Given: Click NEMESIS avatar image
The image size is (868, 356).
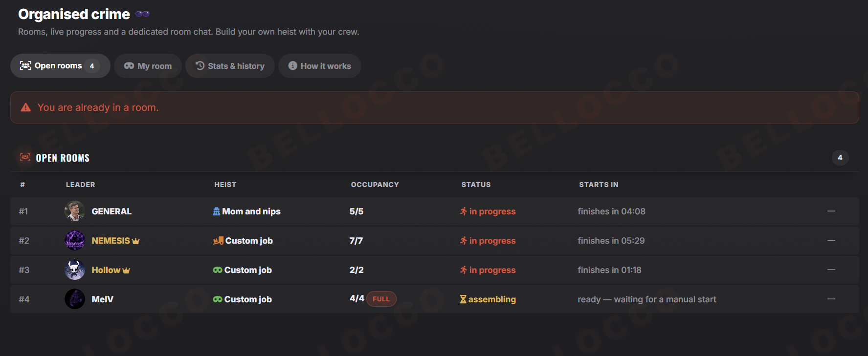Looking at the screenshot, I should tap(75, 240).
